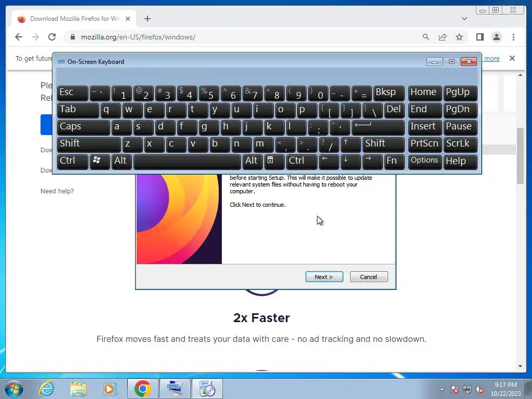Viewport: 532px width, 399px height.
Task: Switch to Chrome in the taskbar
Action: coord(142,389)
